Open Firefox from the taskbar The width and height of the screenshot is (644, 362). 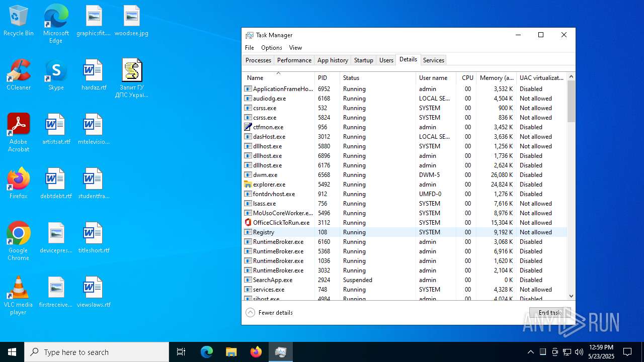pos(256,352)
